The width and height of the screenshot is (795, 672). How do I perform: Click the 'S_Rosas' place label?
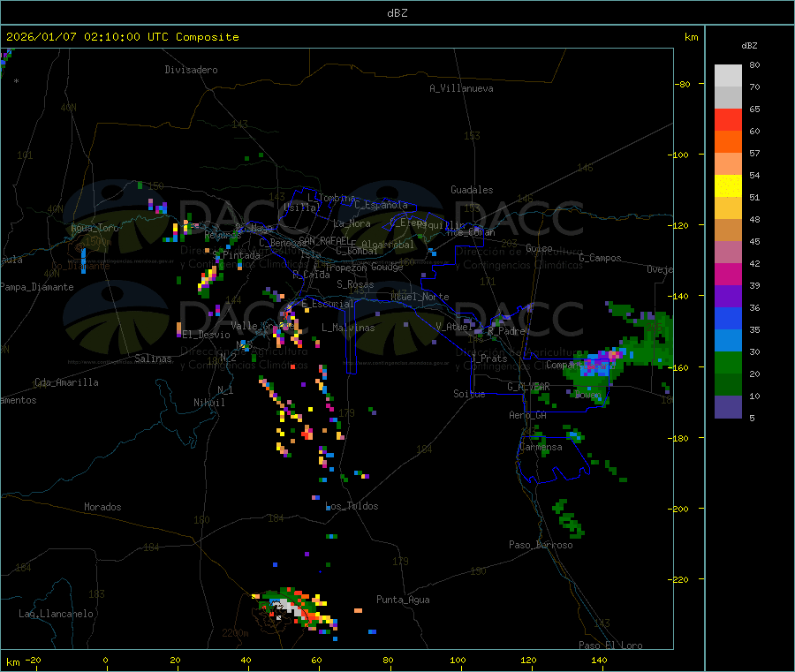point(355,285)
